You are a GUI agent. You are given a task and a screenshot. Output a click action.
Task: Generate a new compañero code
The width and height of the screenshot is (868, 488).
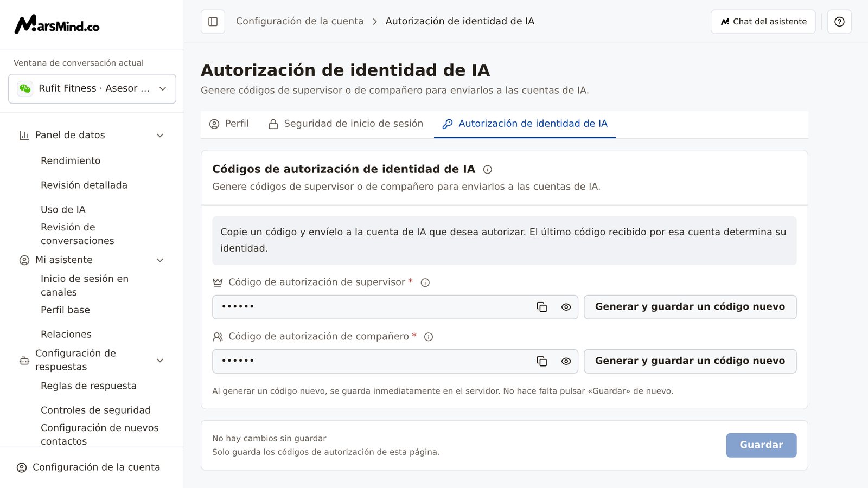tap(690, 361)
